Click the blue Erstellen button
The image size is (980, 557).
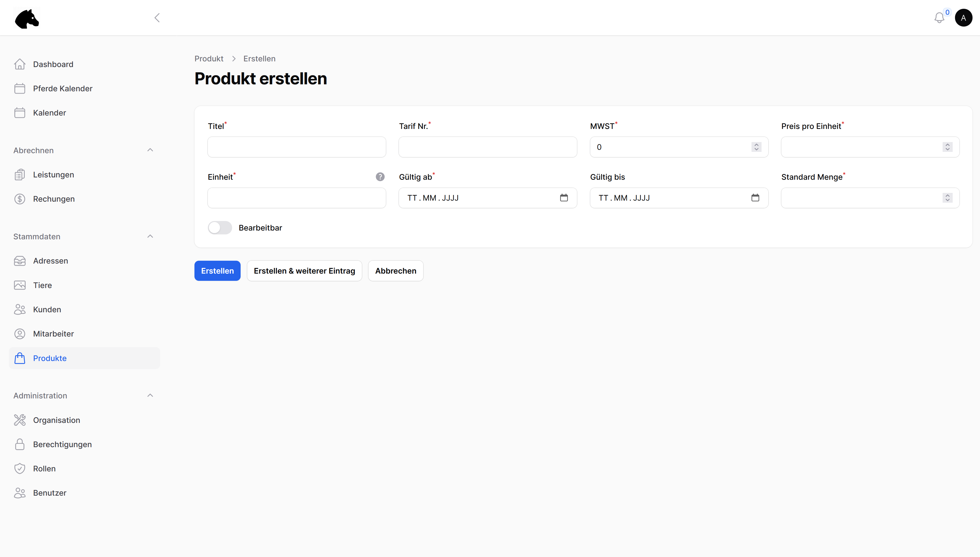coord(217,271)
